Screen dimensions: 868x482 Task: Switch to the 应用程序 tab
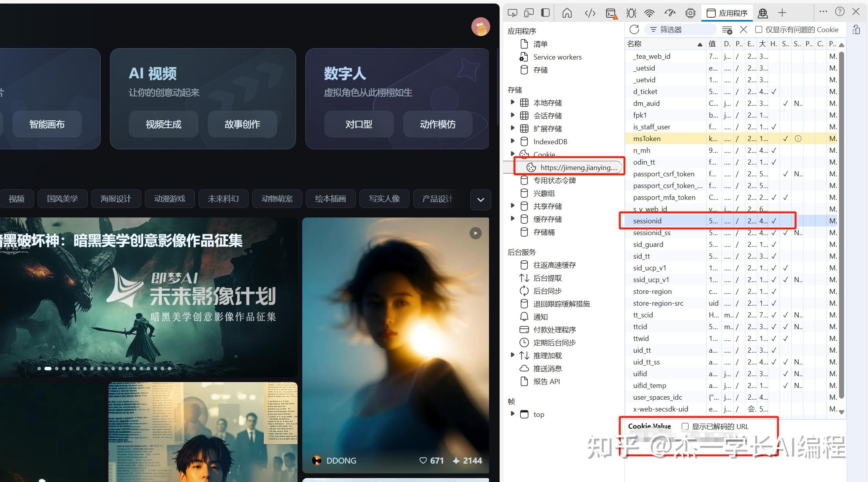click(x=727, y=13)
